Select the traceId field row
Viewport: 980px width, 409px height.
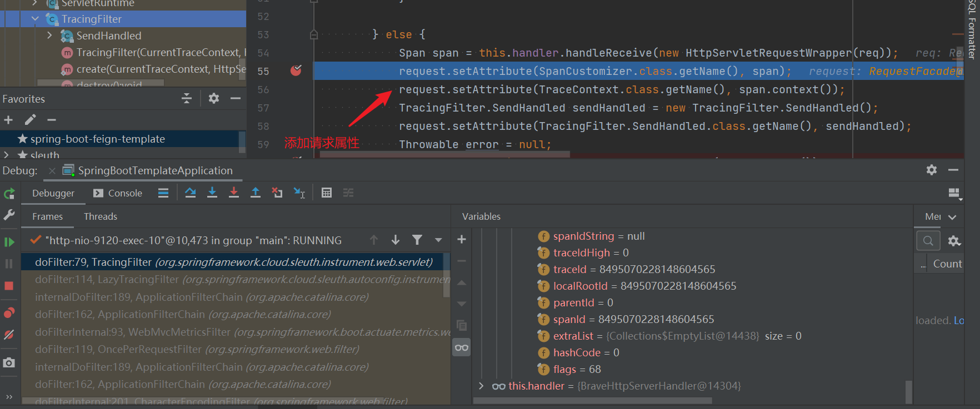(626, 269)
